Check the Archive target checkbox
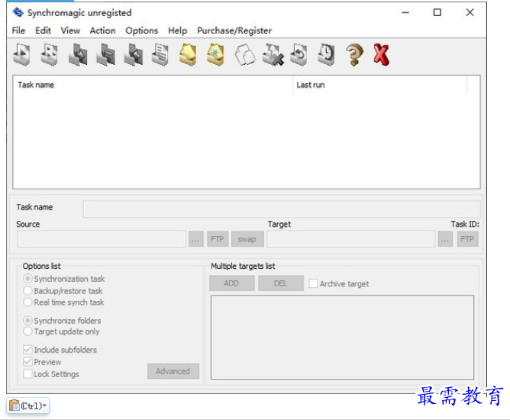510x420 pixels. [x=313, y=283]
